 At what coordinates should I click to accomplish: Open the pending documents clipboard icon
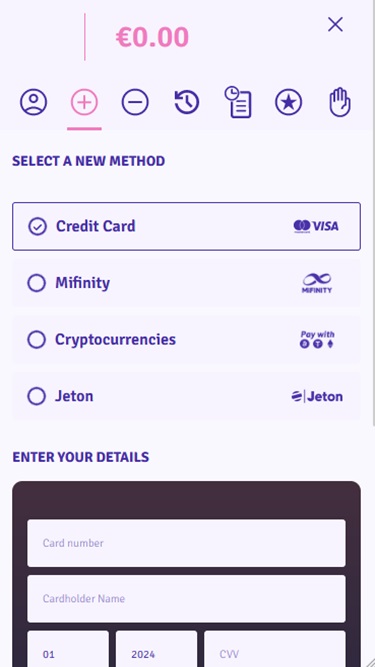click(x=238, y=102)
